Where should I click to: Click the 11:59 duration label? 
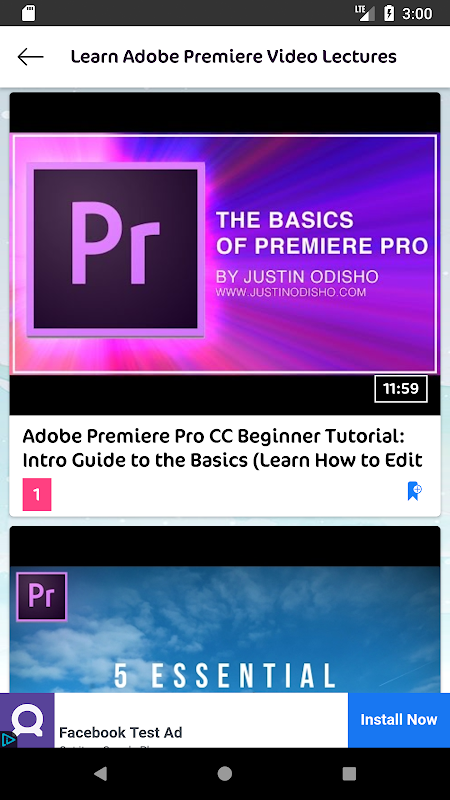point(401,389)
